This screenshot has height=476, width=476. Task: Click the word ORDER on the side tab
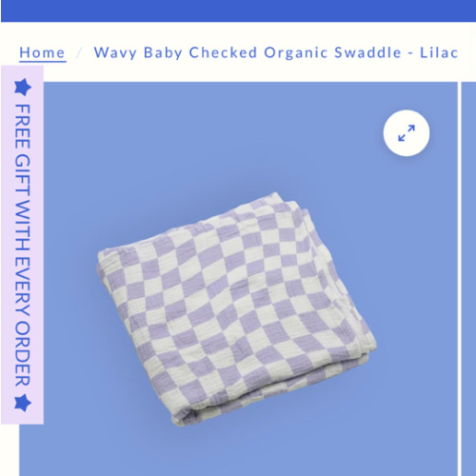(23, 354)
